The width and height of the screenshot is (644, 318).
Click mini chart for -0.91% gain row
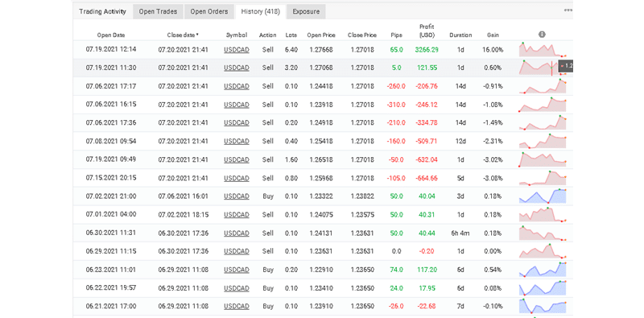pyautogui.click(x=543, y=86)
